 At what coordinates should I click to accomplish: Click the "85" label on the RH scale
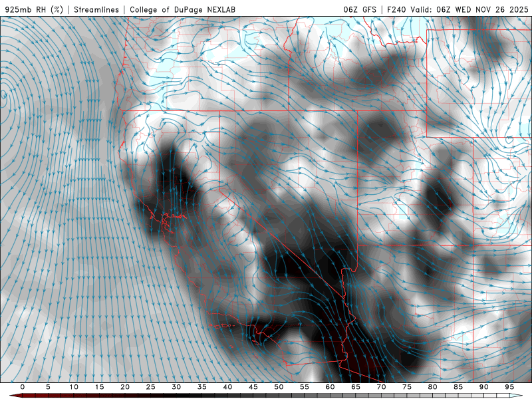[458, 387]
